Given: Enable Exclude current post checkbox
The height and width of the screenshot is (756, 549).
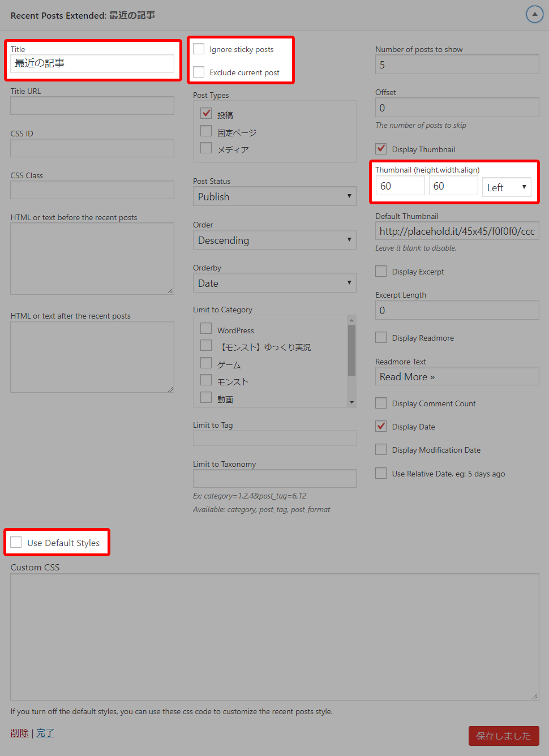Looking at the screenshot, I should click(x=199, y=72).
